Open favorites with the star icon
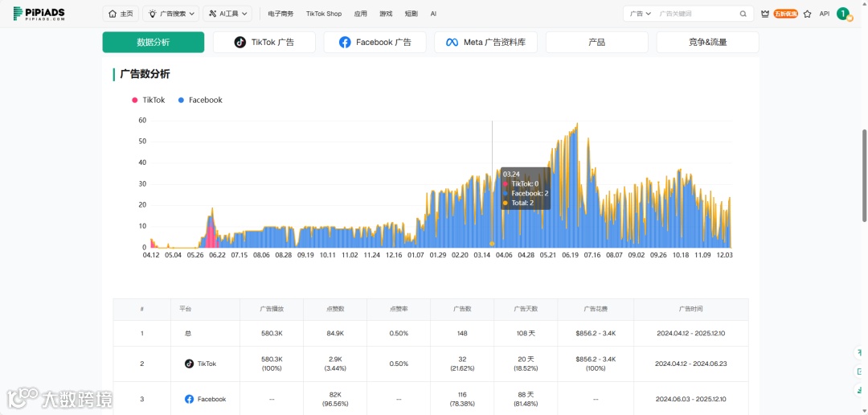The width and height of the screenshot is (868, 415). point(807,14)
